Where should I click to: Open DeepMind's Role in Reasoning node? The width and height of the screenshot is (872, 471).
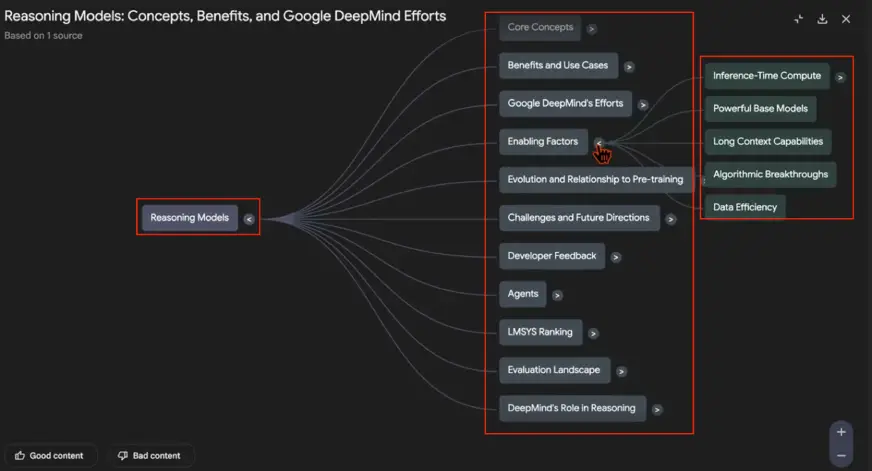pos(572,408)
